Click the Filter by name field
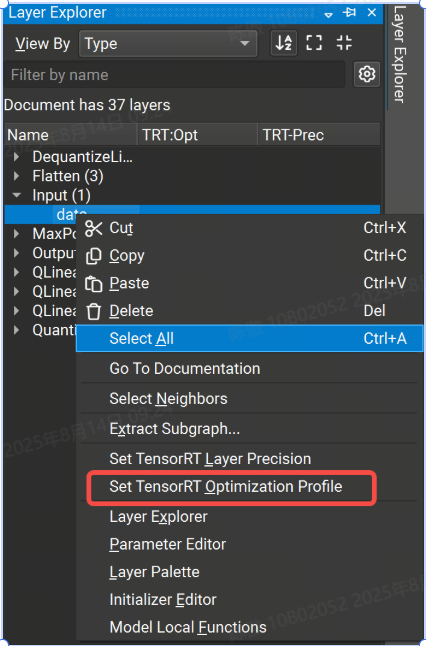The image size is (426, 646). [x=174, y=75]
